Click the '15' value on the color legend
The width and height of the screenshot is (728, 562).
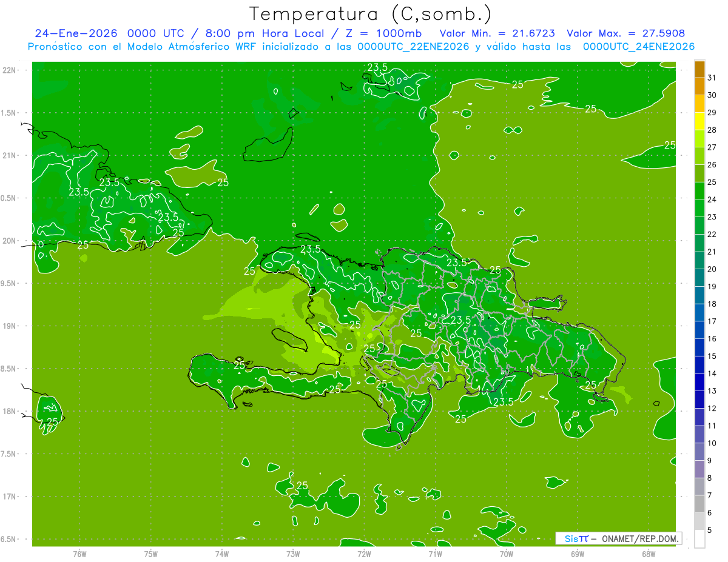pos(712,356)
